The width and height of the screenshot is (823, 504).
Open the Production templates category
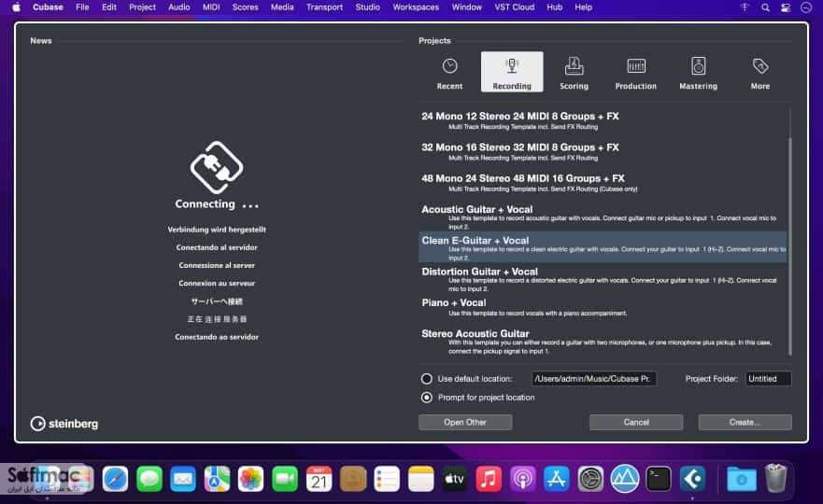pos(635,73)
